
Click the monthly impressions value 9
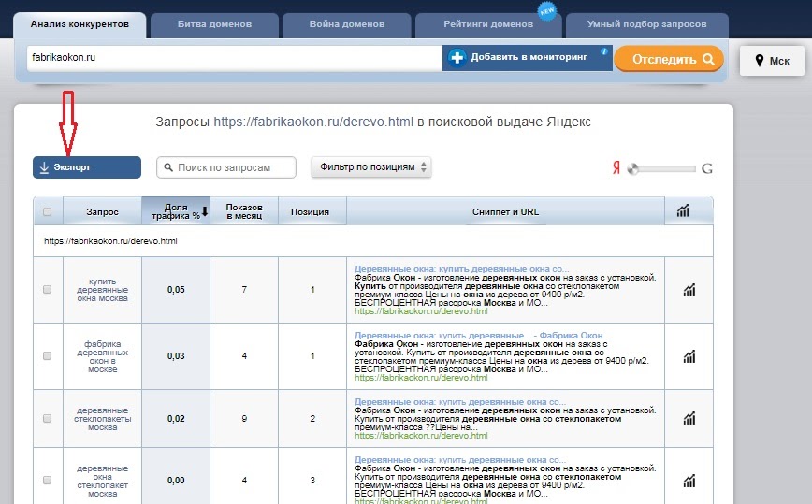click(244, 419)
